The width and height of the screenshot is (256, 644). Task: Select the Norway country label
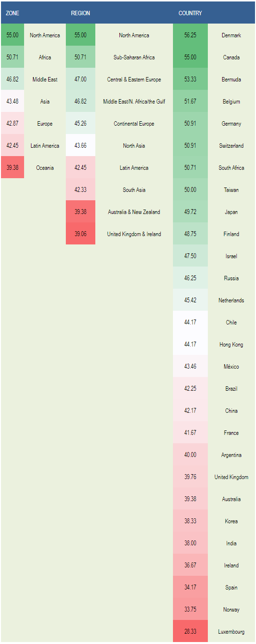(231, 610)
